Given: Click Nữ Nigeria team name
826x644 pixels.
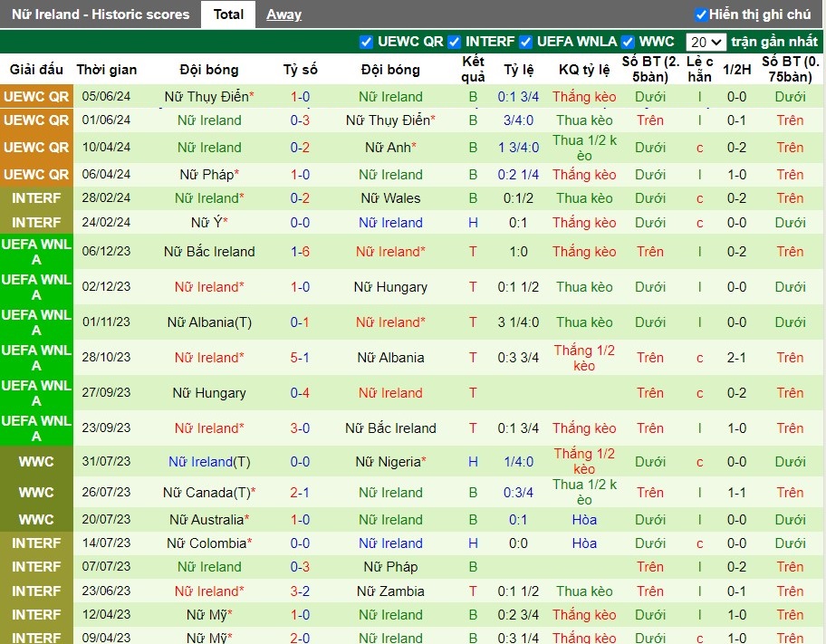Looking at the screenshot, I should click(x=389, y=462).
